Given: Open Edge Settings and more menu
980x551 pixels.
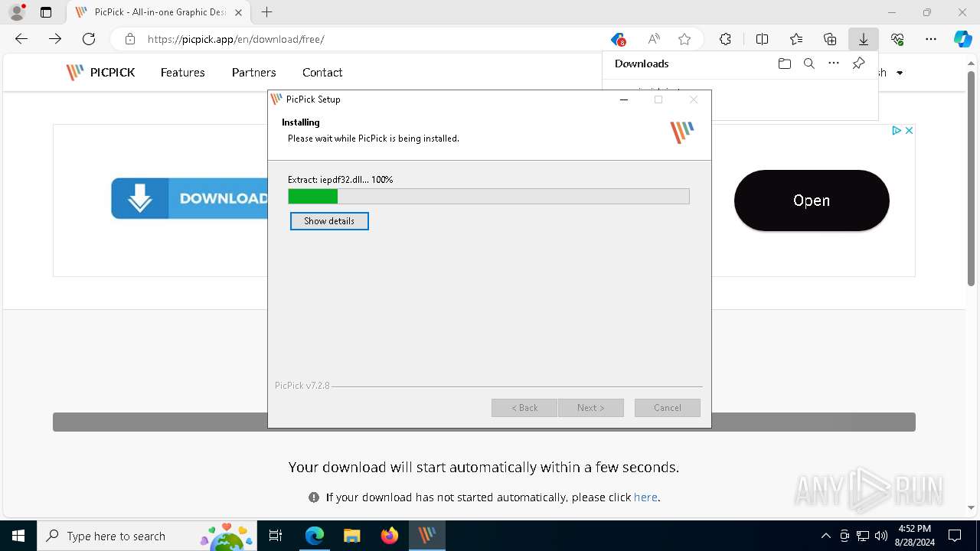Looking at the screenshot, I should 931,39.
